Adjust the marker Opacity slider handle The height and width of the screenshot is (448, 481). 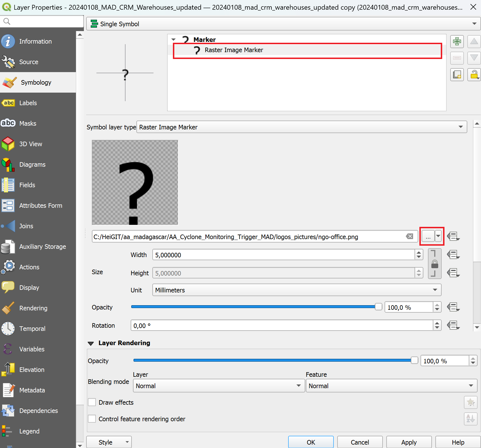coord(378,307)
